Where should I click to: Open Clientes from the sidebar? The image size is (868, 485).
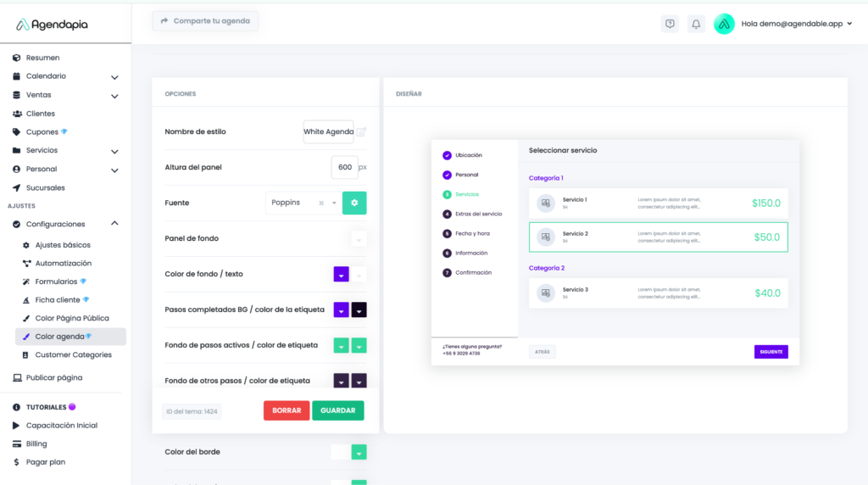pyautogui.click(x=40, y=114)
